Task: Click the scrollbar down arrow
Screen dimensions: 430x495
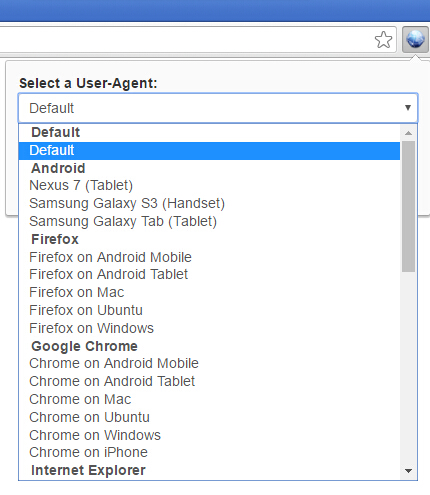Action: pyautogui.click(x=408, y=471)
